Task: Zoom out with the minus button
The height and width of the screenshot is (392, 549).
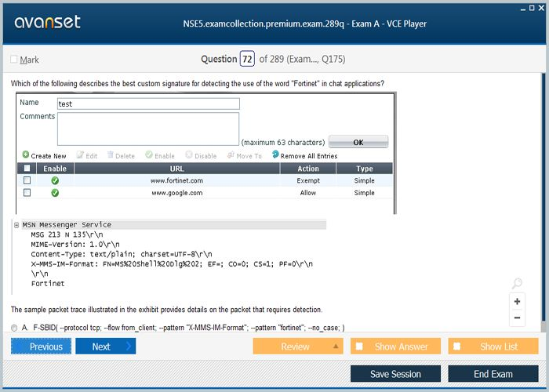Action: point(517,318)
